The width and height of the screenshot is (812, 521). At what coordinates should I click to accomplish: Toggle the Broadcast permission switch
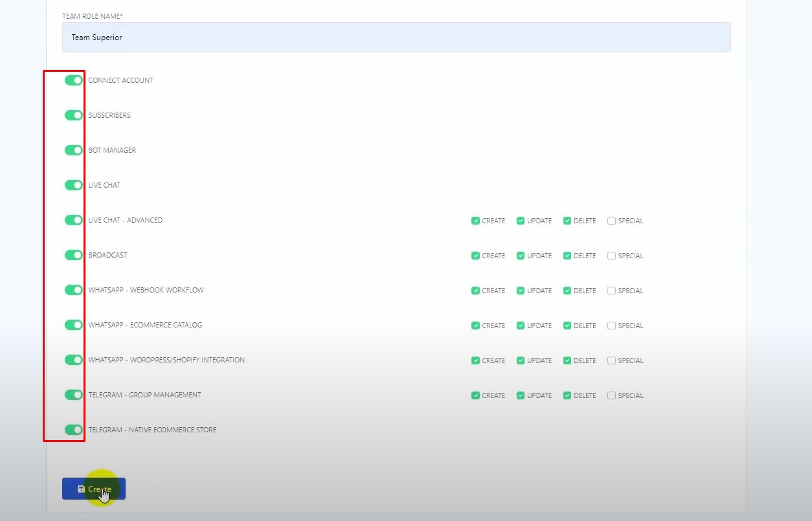(74, 255)
